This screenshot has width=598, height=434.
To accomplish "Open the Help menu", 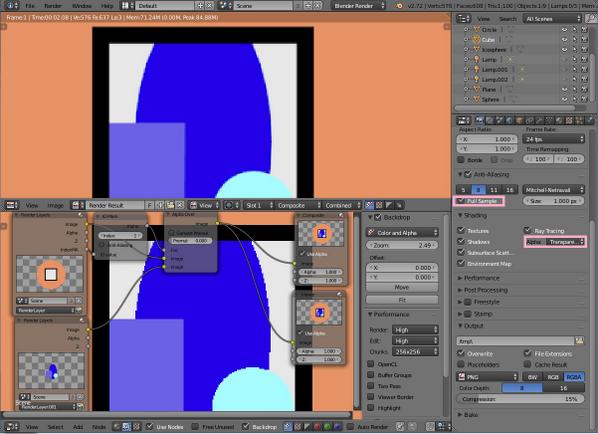I will click(x=107, y=6).
